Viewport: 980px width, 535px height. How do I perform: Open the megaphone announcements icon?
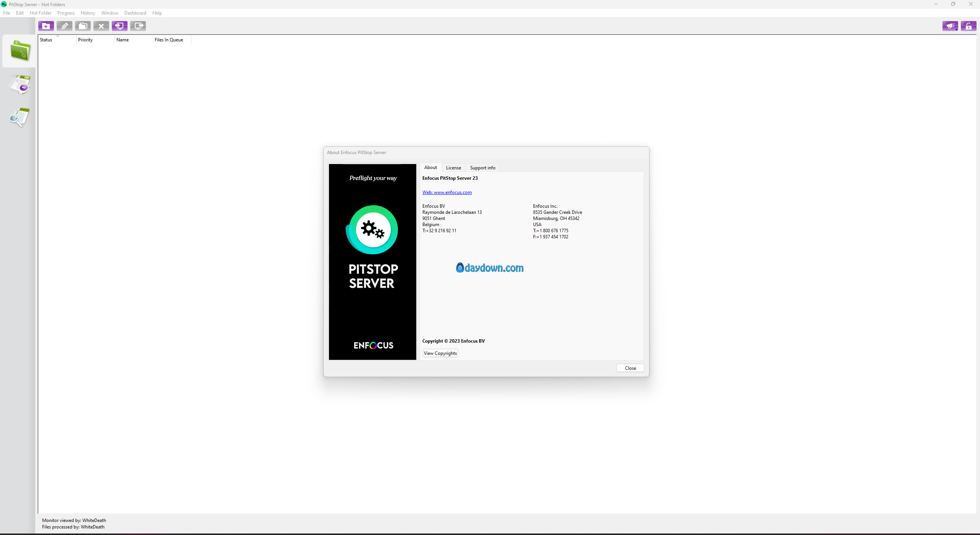click(950, 26)
